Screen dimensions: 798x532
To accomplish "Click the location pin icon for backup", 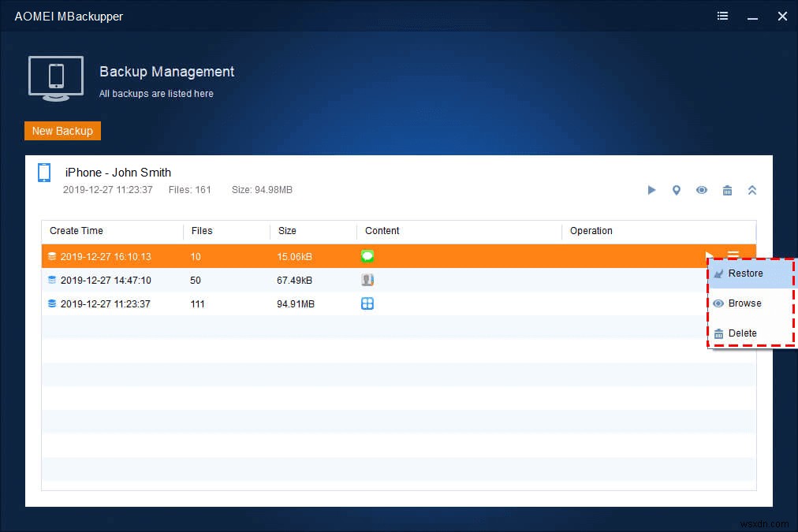I will coord(676,190).
